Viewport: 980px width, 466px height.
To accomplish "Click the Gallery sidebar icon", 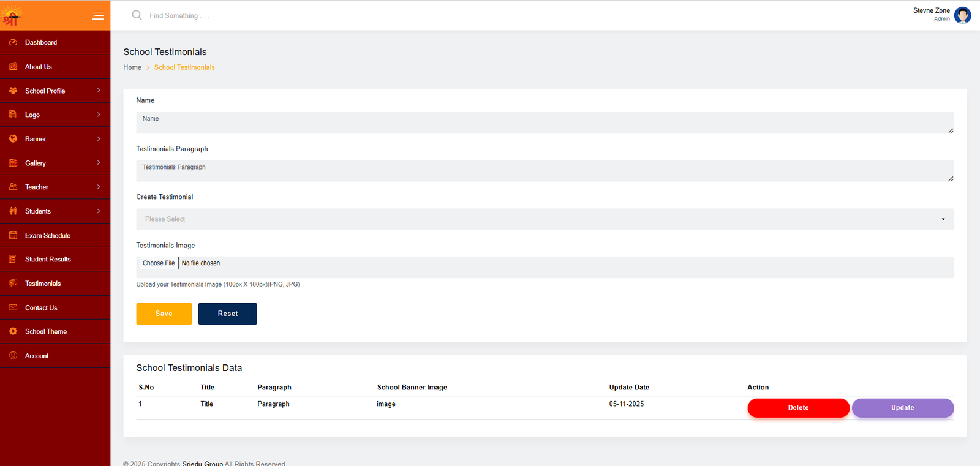I will tap(13, 163).
